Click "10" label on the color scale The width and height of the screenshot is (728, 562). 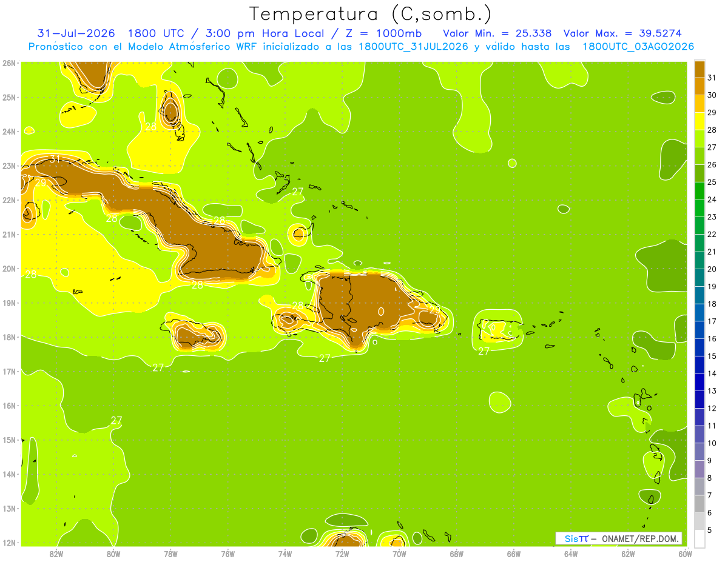click(712, 443)
